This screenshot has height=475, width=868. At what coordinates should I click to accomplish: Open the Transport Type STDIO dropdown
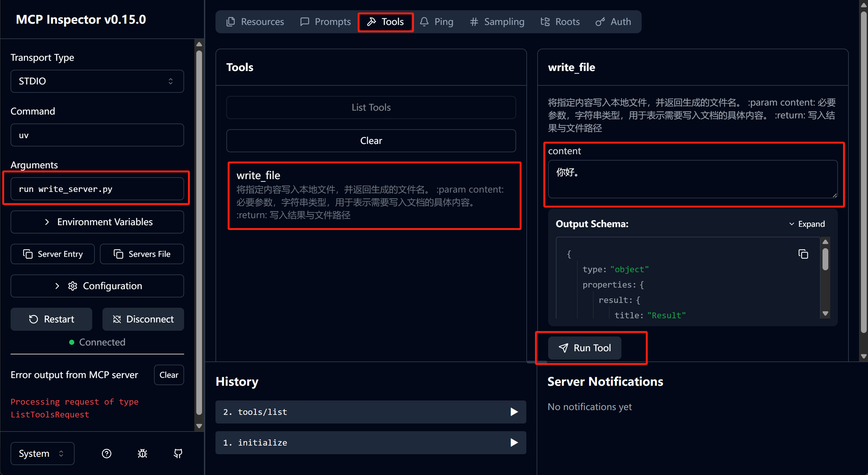coord(97,81)
